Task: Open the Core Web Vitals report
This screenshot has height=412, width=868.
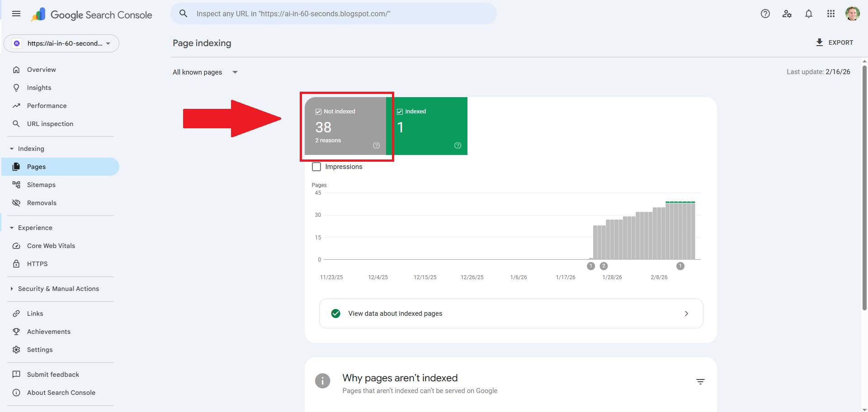Action: 51,246
